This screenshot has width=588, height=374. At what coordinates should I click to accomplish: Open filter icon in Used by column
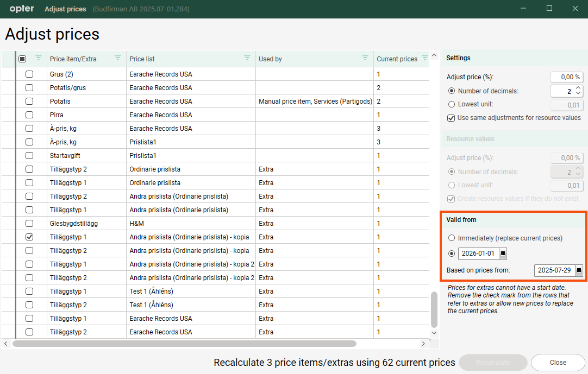tap(365, 58)
